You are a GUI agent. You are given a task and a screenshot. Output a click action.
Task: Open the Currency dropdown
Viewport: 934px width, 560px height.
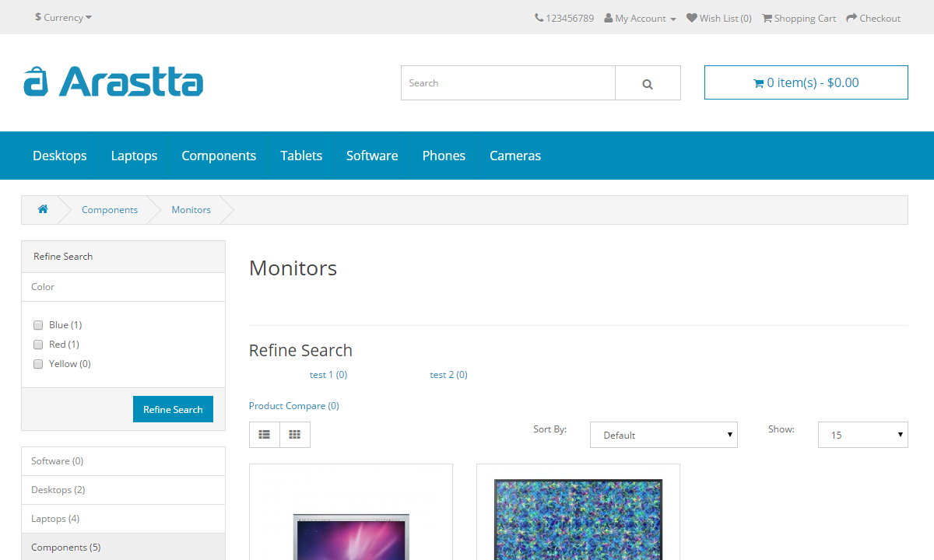tap(63, 17)
